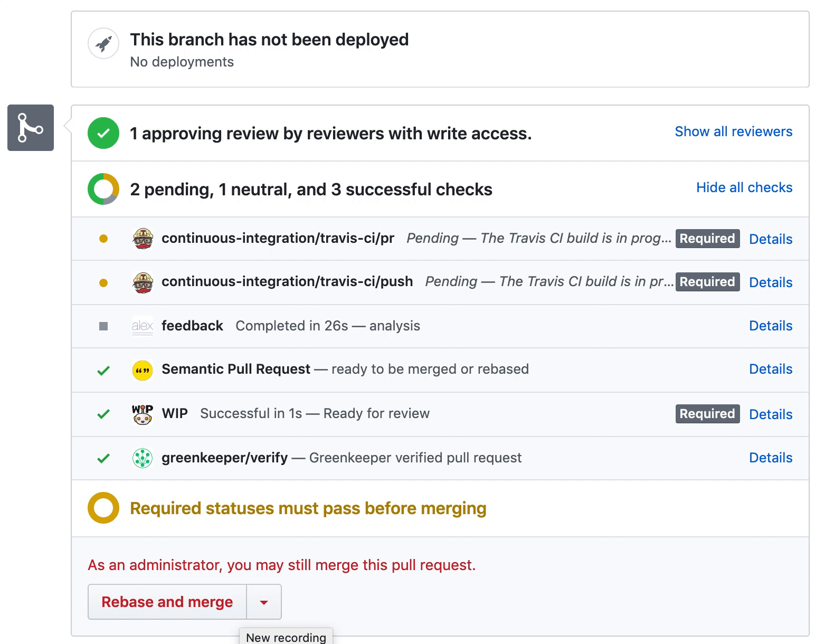815x644 pixels.
Task: Click the yellow required statuses circle
Action: pos(103,508)
